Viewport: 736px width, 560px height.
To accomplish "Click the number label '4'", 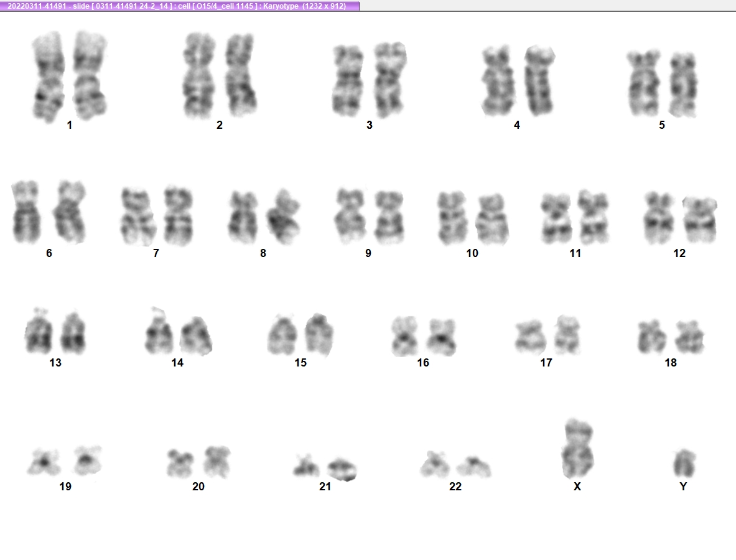I will (x=517, y=125).
